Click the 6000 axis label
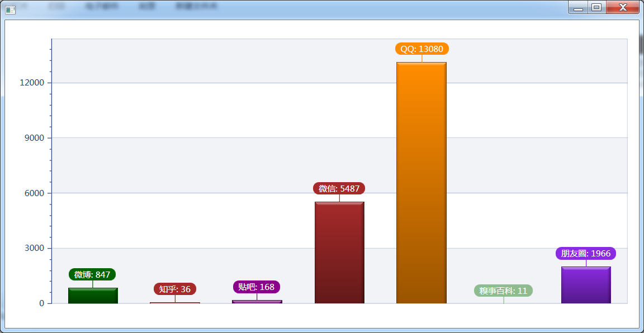The height and width of the screenshot is (333, 644). click(x=34, y=193)
